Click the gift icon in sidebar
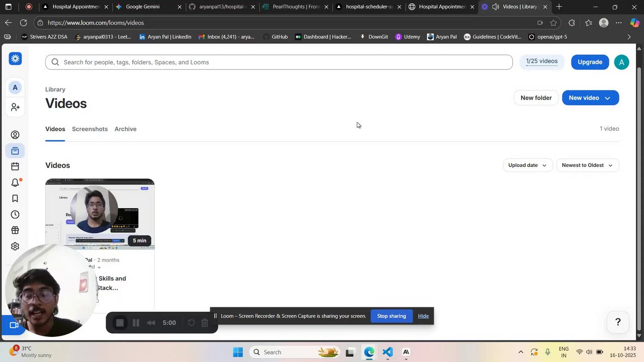The width and height of the screenshot is (644, 362). pos(15,230)
